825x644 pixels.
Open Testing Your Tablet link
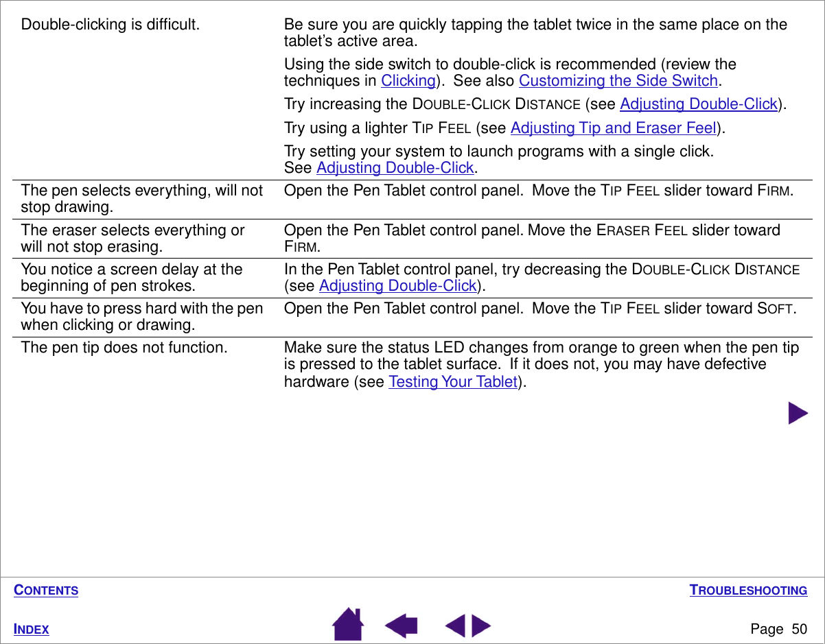pyautogui.click(x=453, y=382)
